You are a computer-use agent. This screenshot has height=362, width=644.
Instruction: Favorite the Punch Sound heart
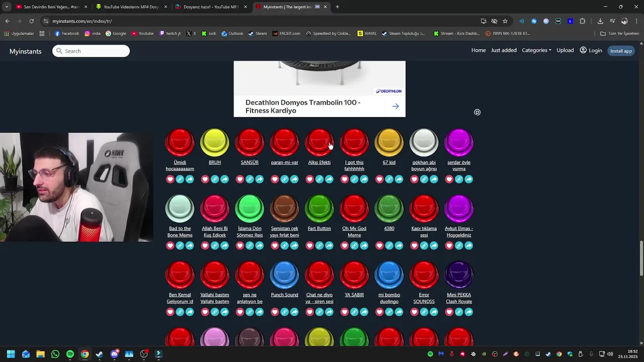pos(275,312)
